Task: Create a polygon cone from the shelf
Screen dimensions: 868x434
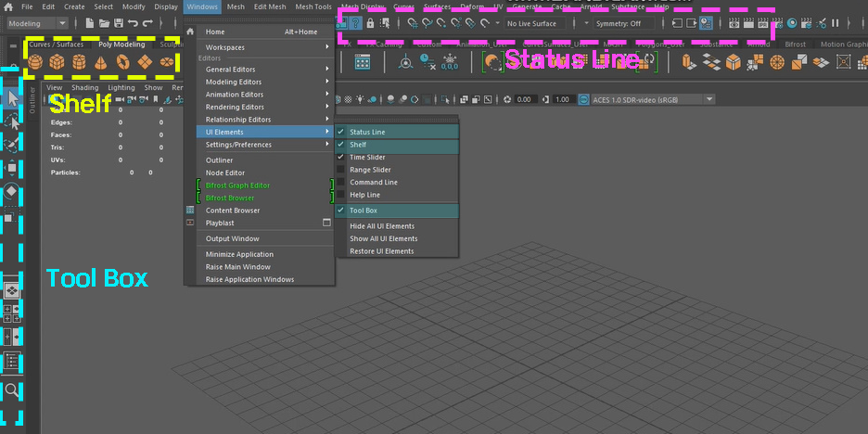Action: coord(101,62)
